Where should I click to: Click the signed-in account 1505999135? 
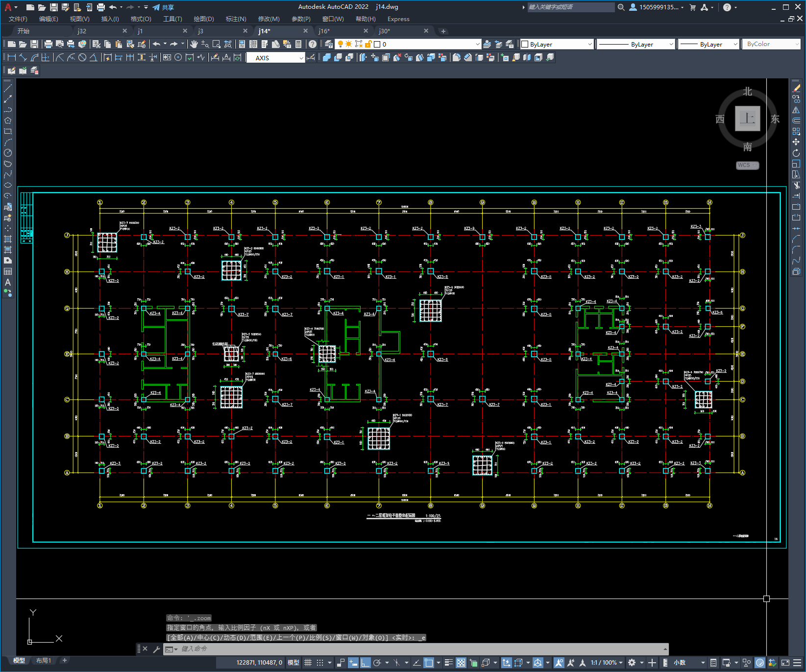click(656, 7)
